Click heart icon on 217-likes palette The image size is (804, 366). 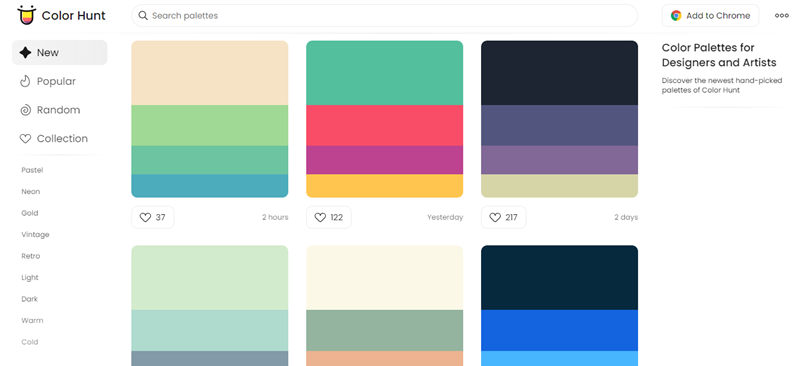pyautogui.click(x=495, y=217)
